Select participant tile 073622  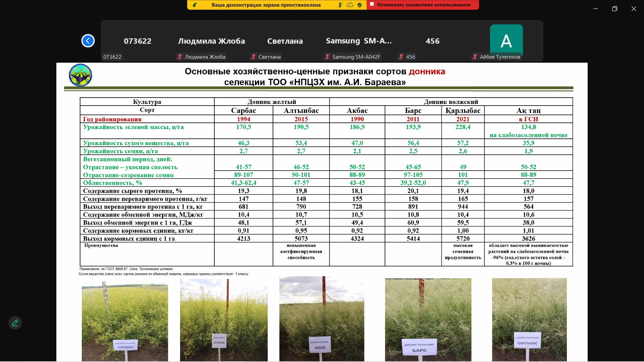click(x=138, y=41)
